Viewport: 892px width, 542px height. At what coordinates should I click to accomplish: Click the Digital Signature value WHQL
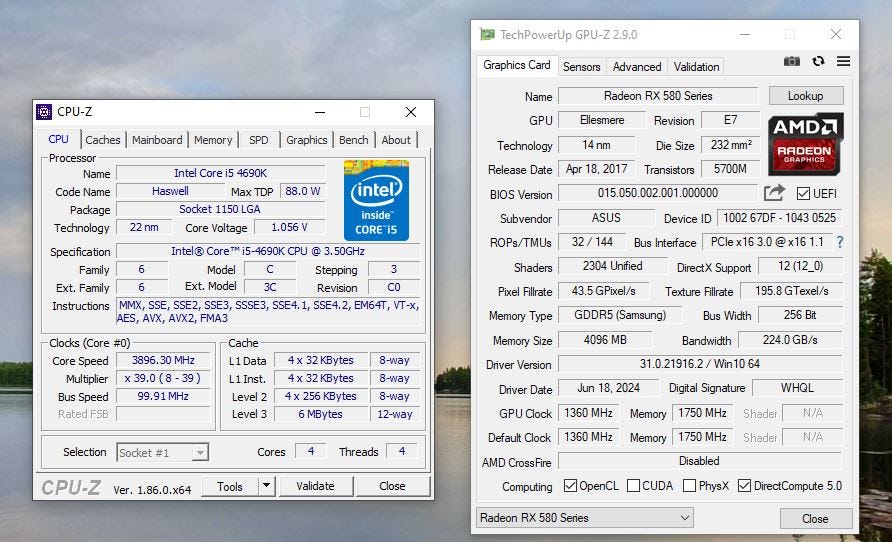797,388
